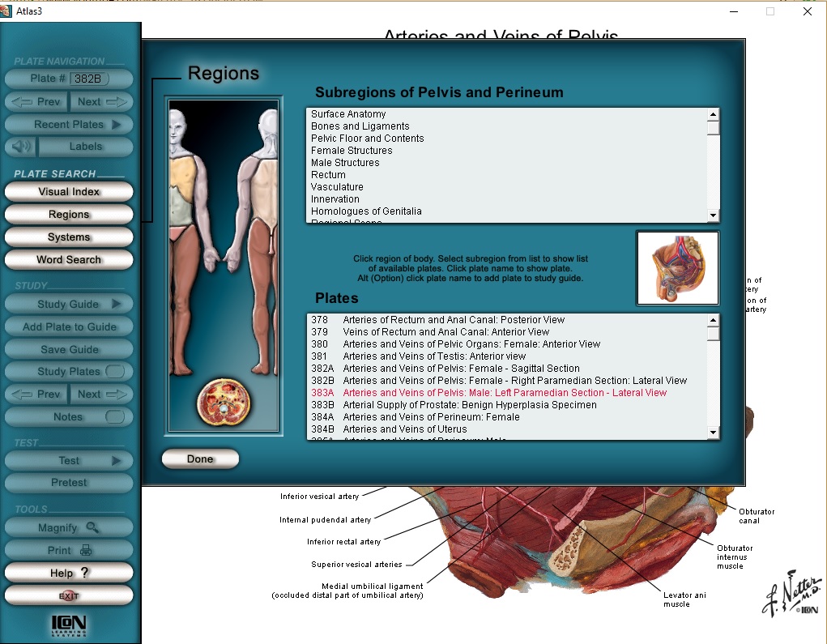The width and height of the screenshot is (827, 644).
Task: Click Done to close Regions dialog
Action: (x=200, y=458)
